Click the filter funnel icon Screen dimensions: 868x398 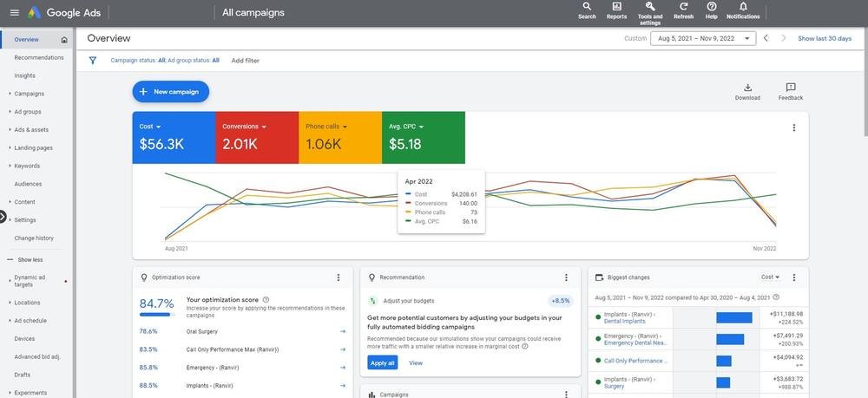click(x=93, y=60)
